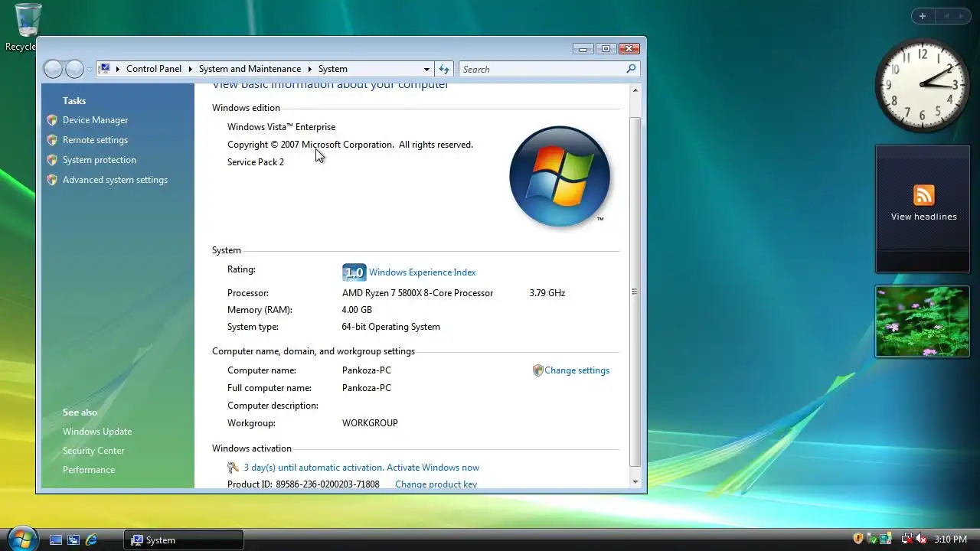The image size is (980, 551).
Task: Click System and Maintenance breadcrumb segment
Action: 250,69
